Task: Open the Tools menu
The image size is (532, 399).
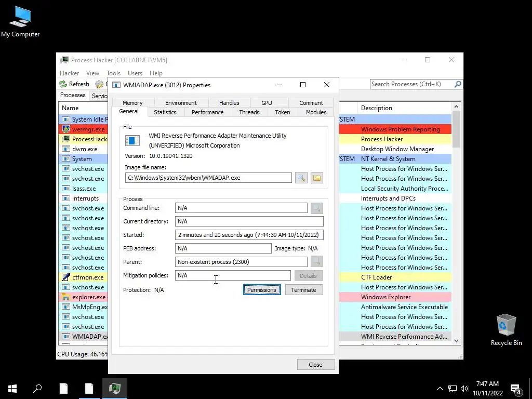Action: pyautogui.click(x=113, y=73)
